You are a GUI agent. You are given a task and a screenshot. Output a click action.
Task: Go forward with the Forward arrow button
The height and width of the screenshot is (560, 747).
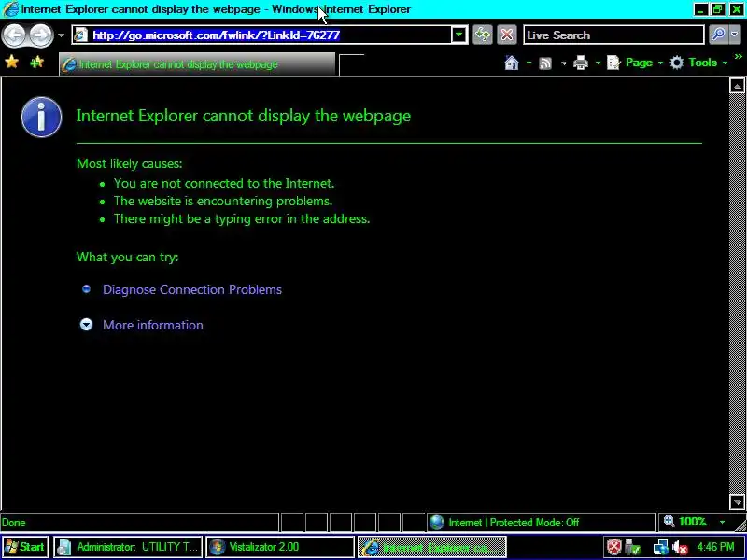(x=41, y=35)
